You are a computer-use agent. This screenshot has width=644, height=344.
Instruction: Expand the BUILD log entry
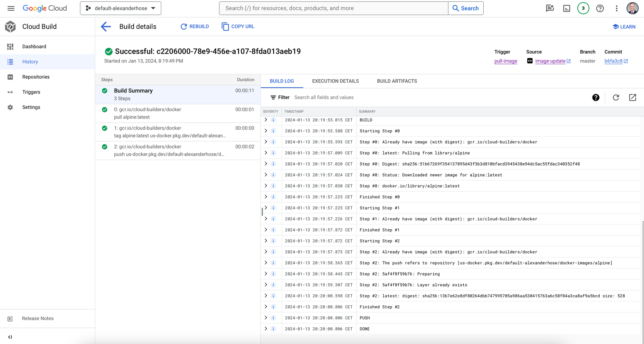[x=266, y=120]
